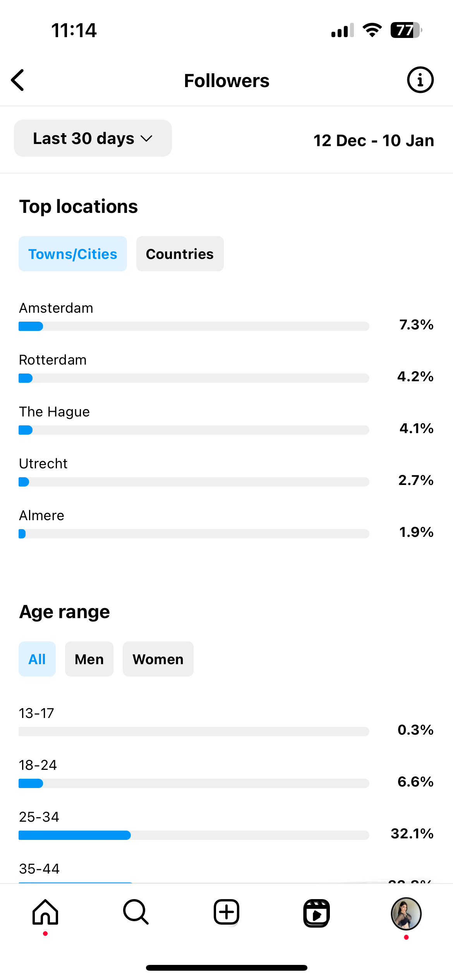This screenshot has height=980, width=453.
Task: Open the Reels icon
Action: pyautogui.click(x=316, y=913)
